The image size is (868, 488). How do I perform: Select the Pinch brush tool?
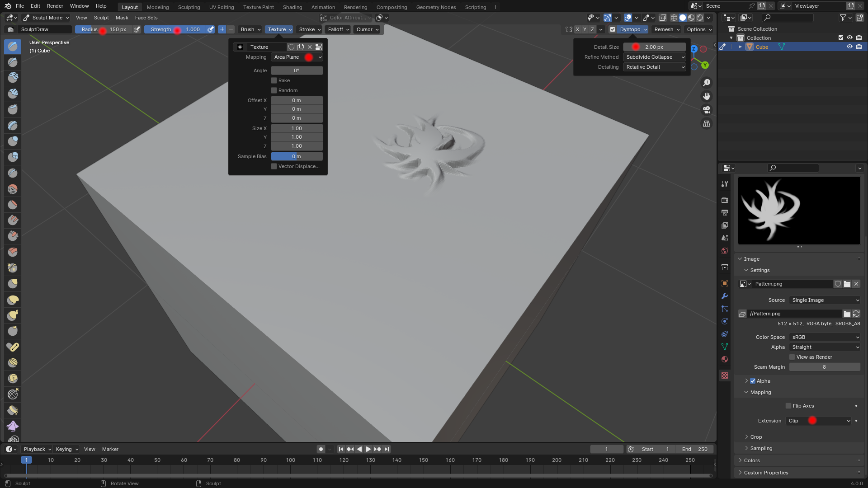[13, 268]
